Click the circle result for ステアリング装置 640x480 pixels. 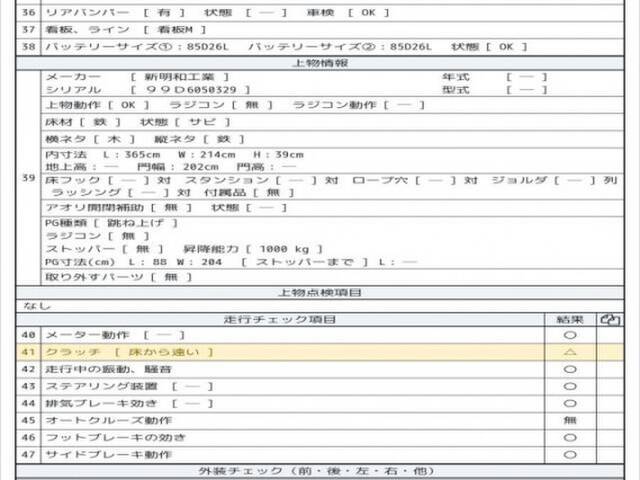pos(570,387)
